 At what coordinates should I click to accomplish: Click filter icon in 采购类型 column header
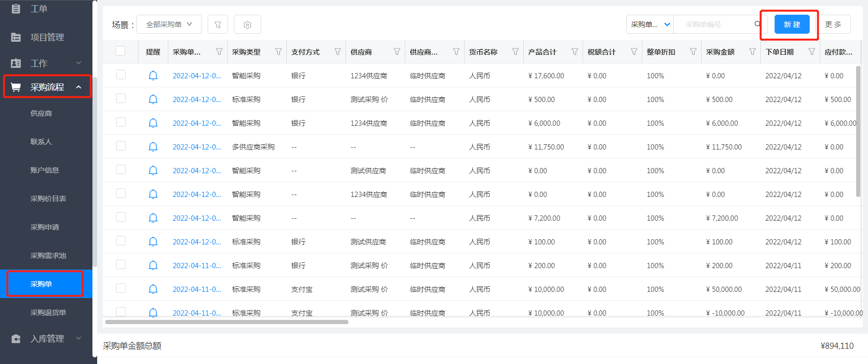(x=278, y=52)
